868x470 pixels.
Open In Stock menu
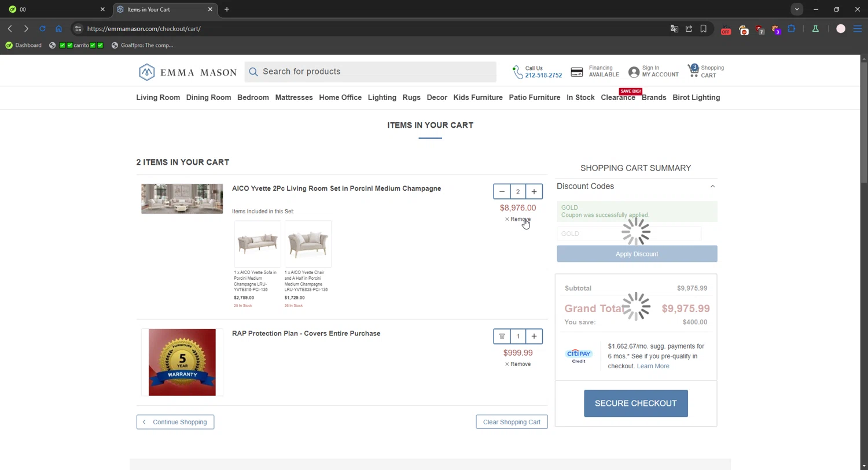point(580,97)
